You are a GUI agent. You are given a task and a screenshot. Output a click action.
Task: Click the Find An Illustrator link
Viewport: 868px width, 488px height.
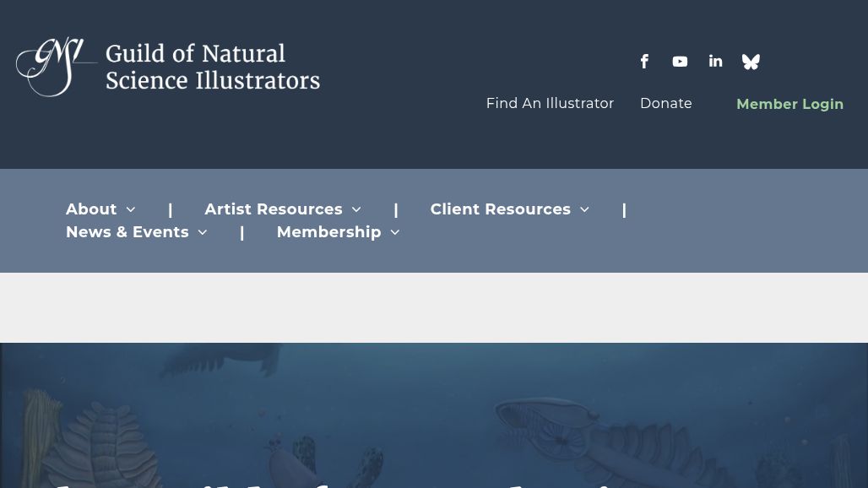pos(550,103)
